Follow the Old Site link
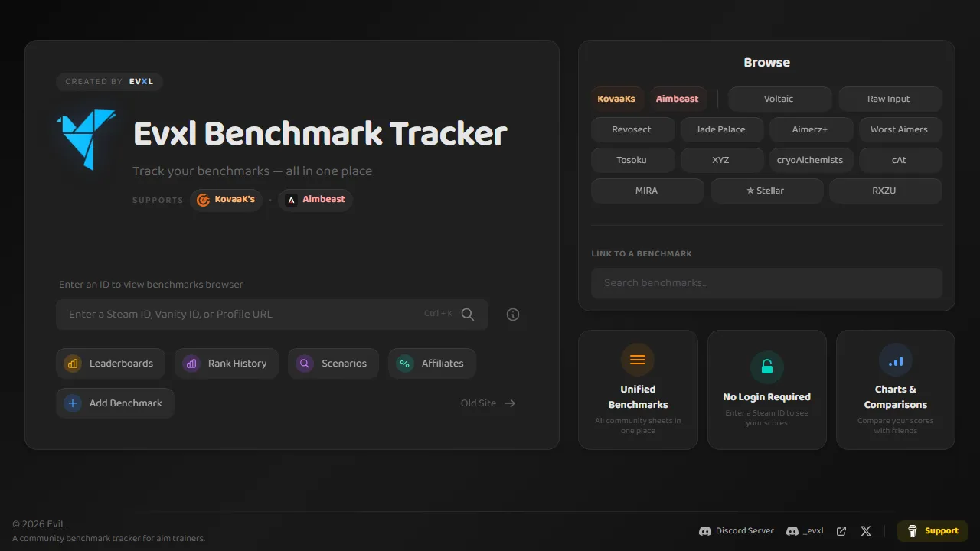This screenshot has width=980, height=551. tap(488, 403)
